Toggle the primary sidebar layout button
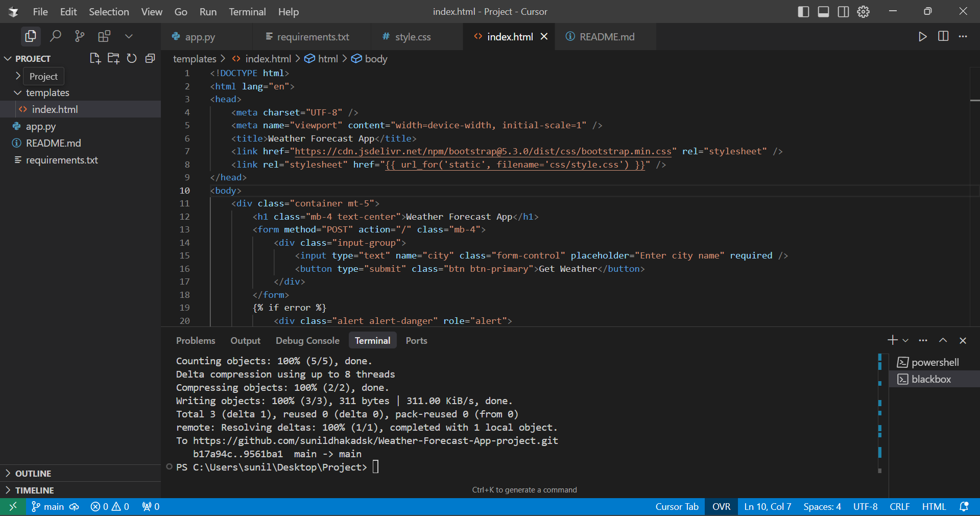Screen dimensions: 980x516 click(x=803, y=12)
